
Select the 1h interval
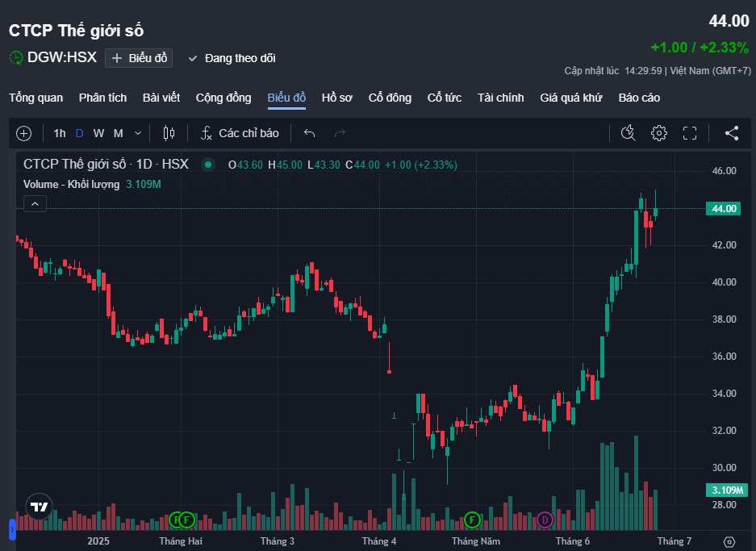click(60, 133)
